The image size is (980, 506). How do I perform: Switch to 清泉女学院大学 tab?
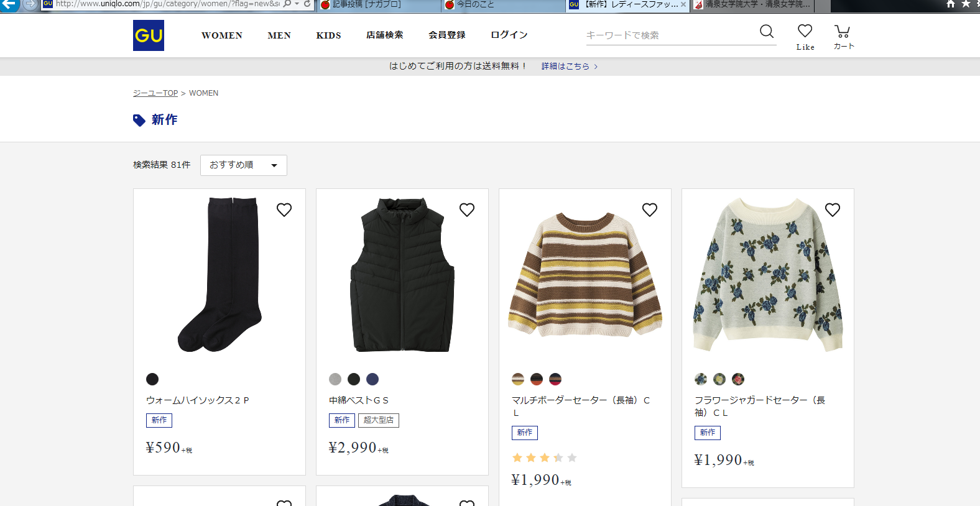[752, 5]
